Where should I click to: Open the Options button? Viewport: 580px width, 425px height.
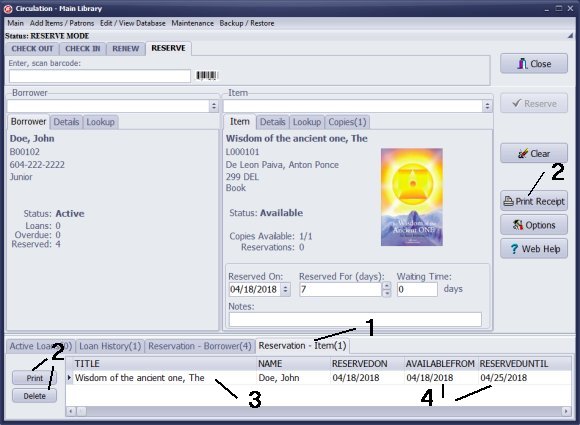(x=534, y=225)
